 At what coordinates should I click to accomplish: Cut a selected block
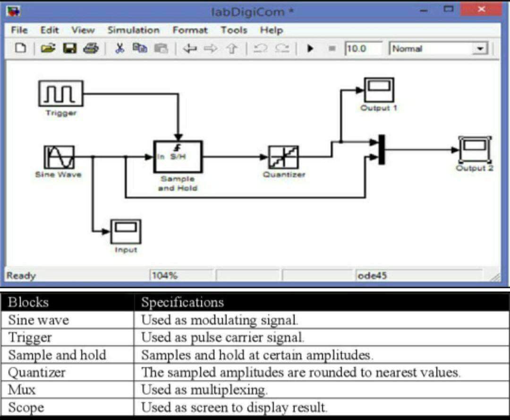(120, 48)
